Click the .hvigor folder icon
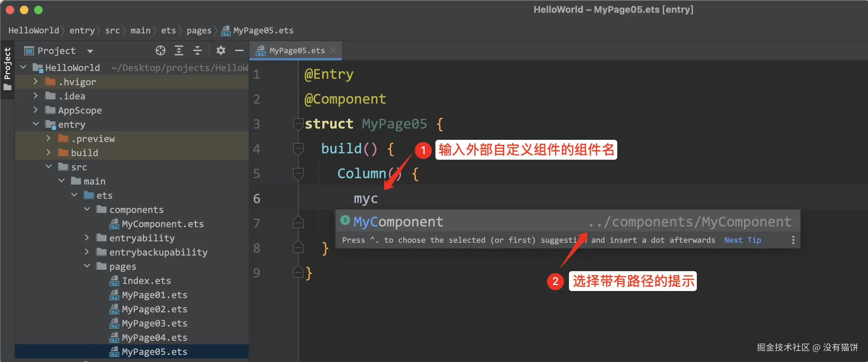 [x=50, y=82]
